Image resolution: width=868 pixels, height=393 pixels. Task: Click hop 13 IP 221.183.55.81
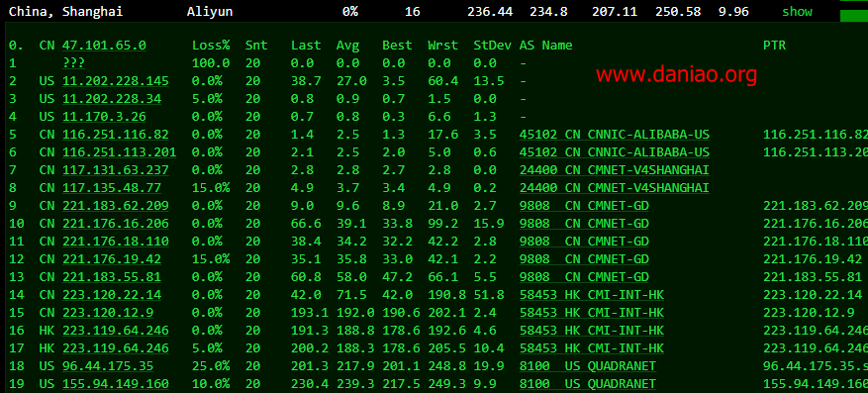112,277
